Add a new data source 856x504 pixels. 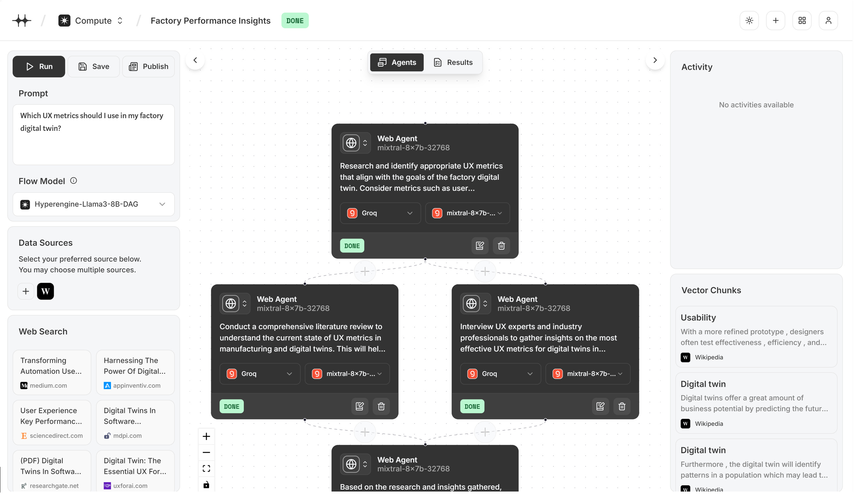tap(26, 292)
